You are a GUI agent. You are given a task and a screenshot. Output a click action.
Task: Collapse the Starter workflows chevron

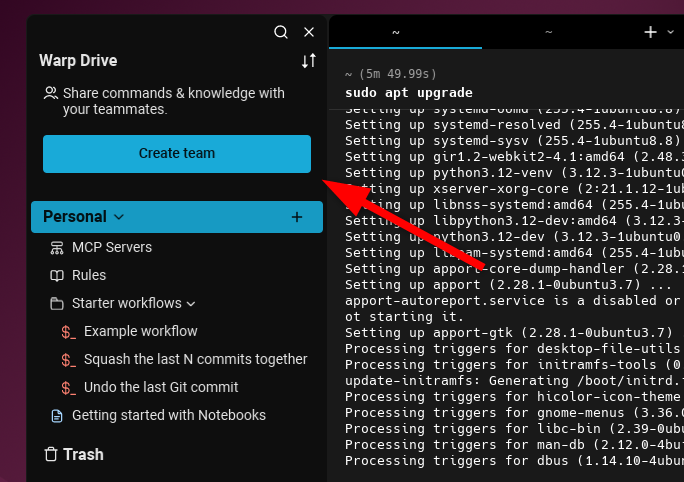click(191, 303)
